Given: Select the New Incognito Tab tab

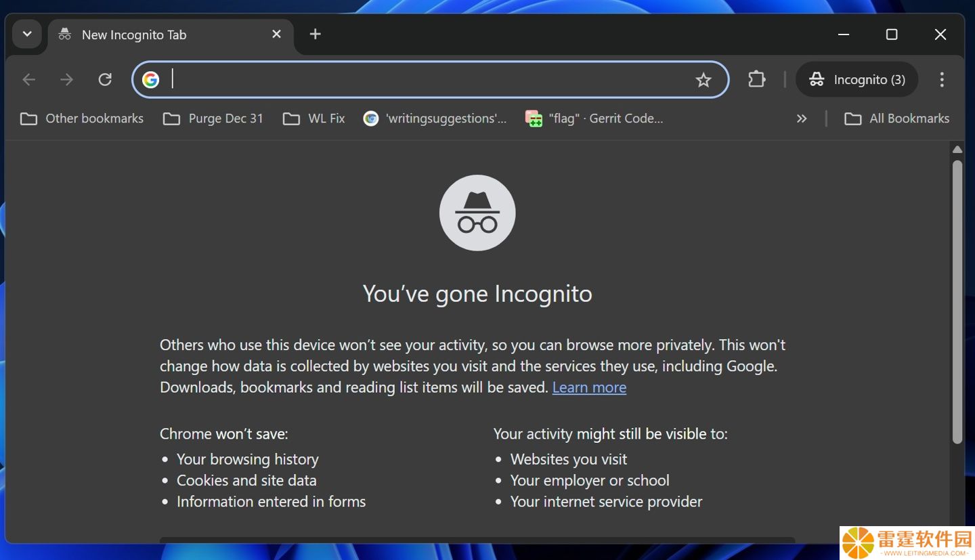Looking at the screenshot, I should pos(171,35).
